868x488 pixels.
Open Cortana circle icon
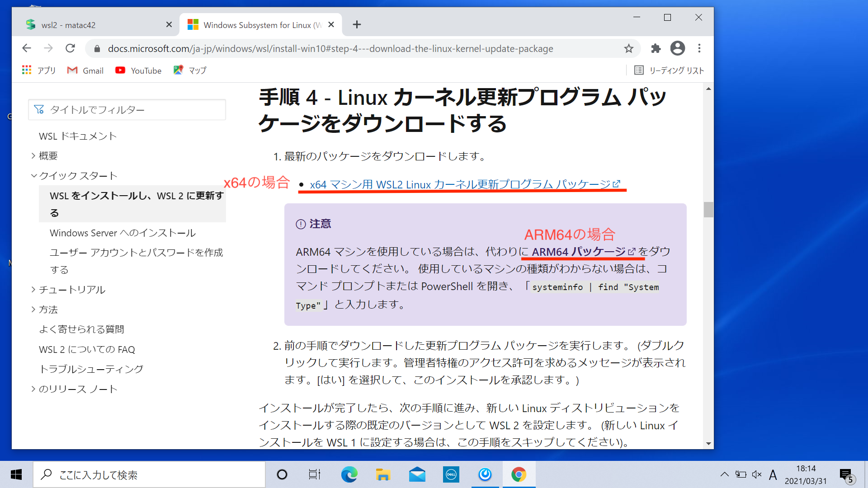282,474
